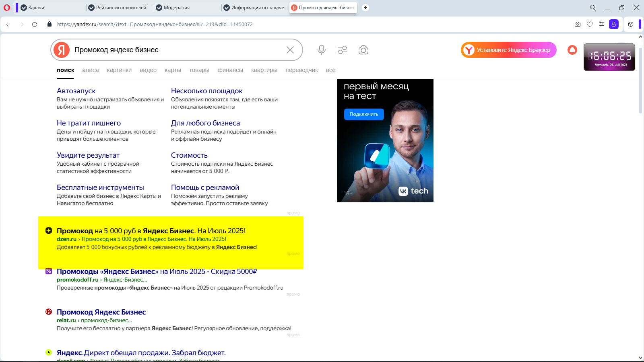Open Easy Setup menu icon
The image size is (644, 362).
(x=602, y=24)
